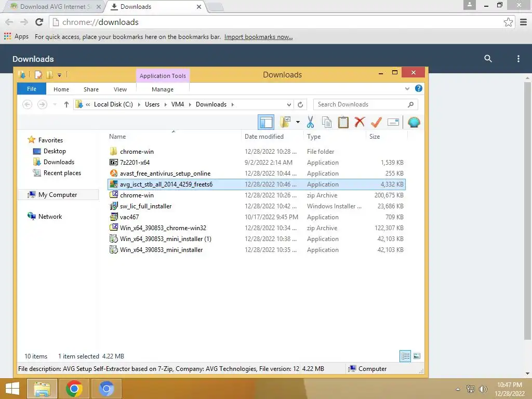Open folder options icon in Explorer toolbar
The height and width of the screenshot is (399, 532).
tap(285, 122)
